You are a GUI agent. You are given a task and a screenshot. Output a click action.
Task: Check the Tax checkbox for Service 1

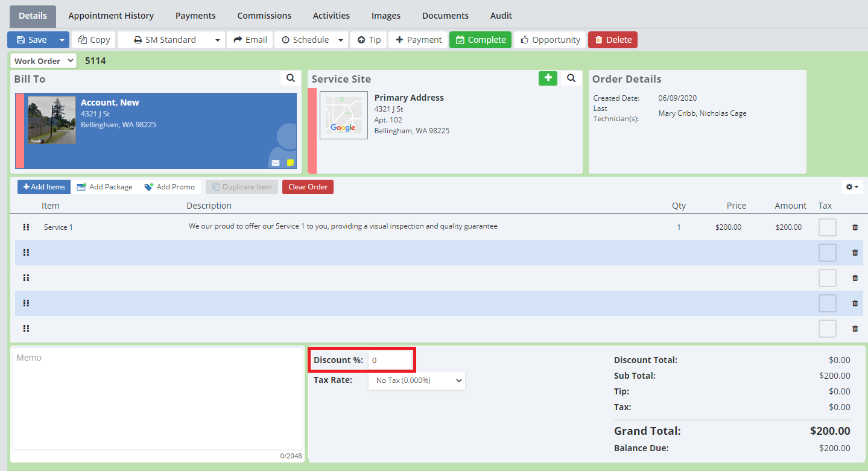point(827,227)
